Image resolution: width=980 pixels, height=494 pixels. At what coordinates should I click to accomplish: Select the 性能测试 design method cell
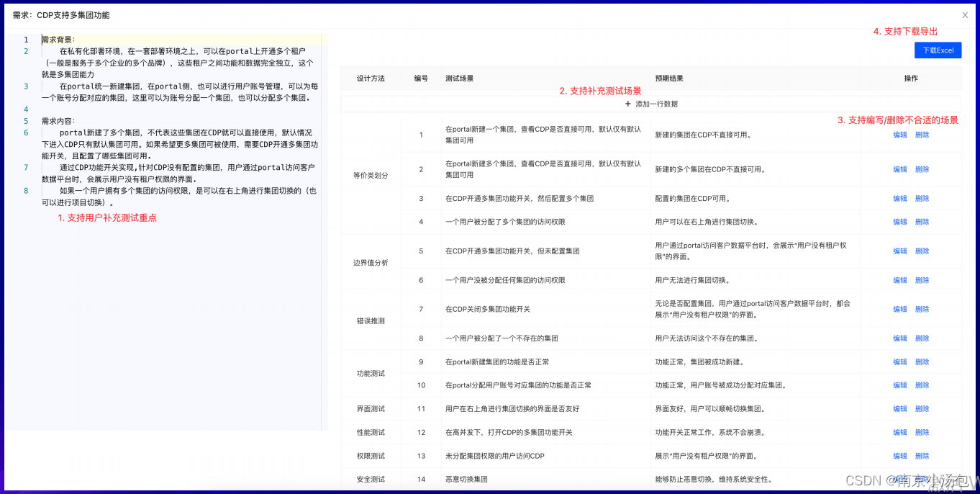(371, 433)
